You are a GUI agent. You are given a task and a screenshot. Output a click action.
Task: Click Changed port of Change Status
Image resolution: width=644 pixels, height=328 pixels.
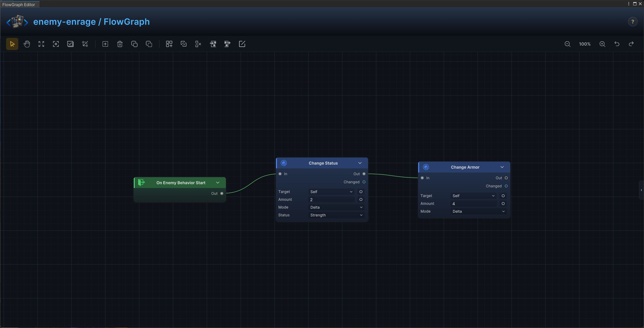[364, 182]
